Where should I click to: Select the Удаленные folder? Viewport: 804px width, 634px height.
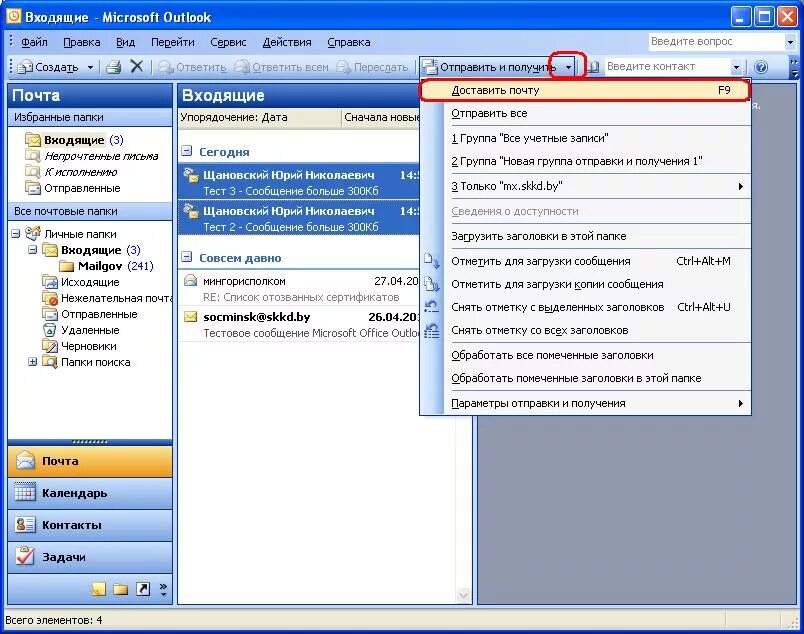point(81,330)
